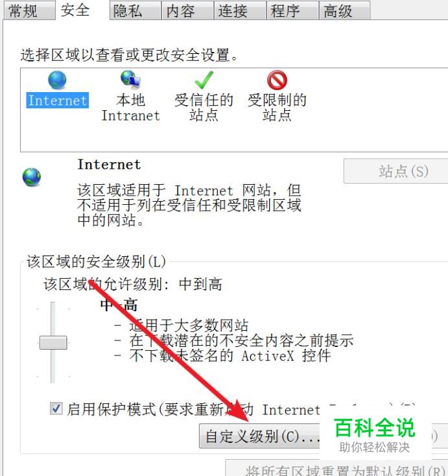448x476 pixels.
Task: Choose the green checkmark trusted sites icon
Action: tap(204, 80)
